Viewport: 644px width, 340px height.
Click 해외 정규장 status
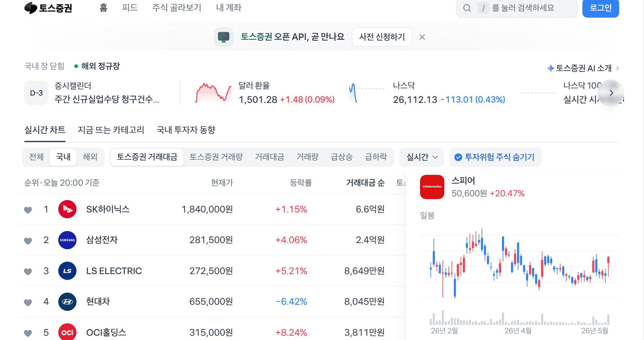pos(97,66)
